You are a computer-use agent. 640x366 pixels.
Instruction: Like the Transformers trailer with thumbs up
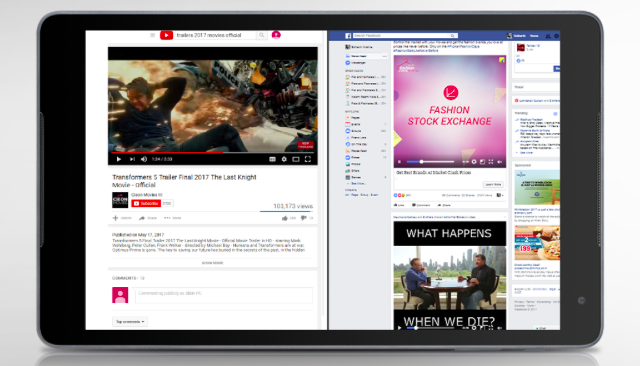pyautogui.click(x=284, y=218)
